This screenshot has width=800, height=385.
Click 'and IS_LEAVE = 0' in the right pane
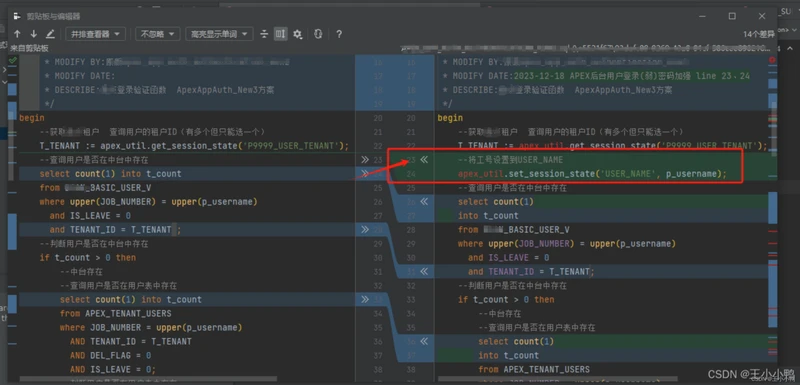pos(509,258)
